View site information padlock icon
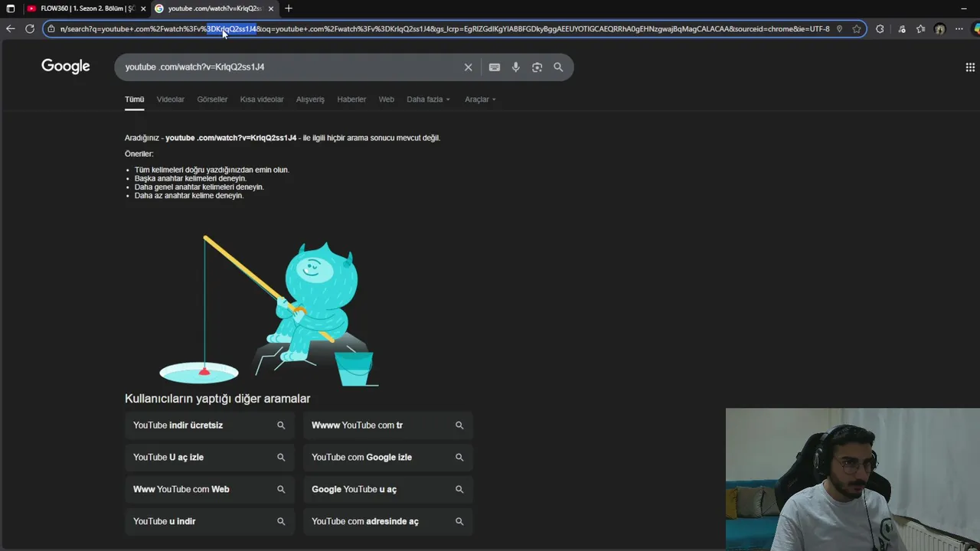 (x=51, y=29)
